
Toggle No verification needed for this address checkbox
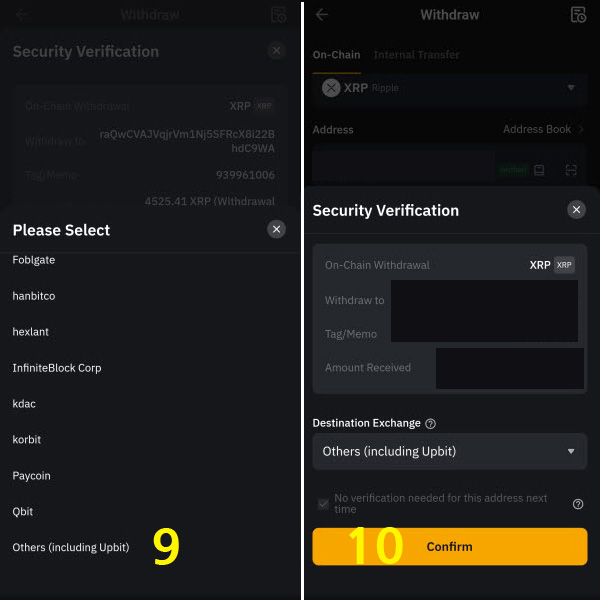(x=323, y=504)
